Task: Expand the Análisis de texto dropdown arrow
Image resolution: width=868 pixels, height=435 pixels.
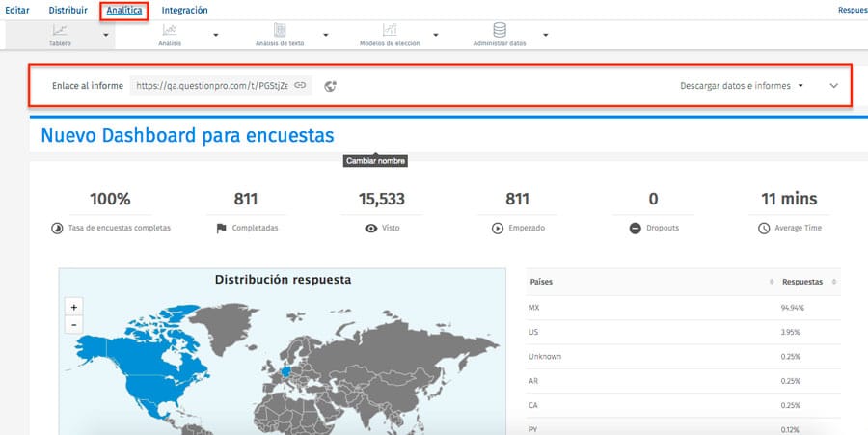Action: click(326, 35)
